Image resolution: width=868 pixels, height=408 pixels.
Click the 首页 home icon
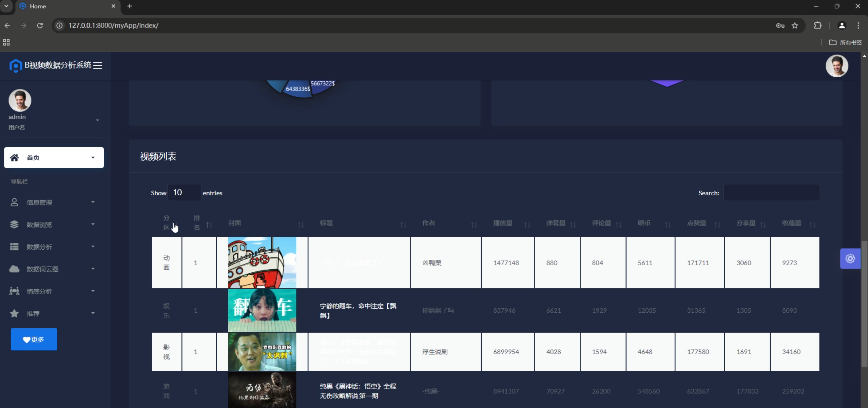14,157
